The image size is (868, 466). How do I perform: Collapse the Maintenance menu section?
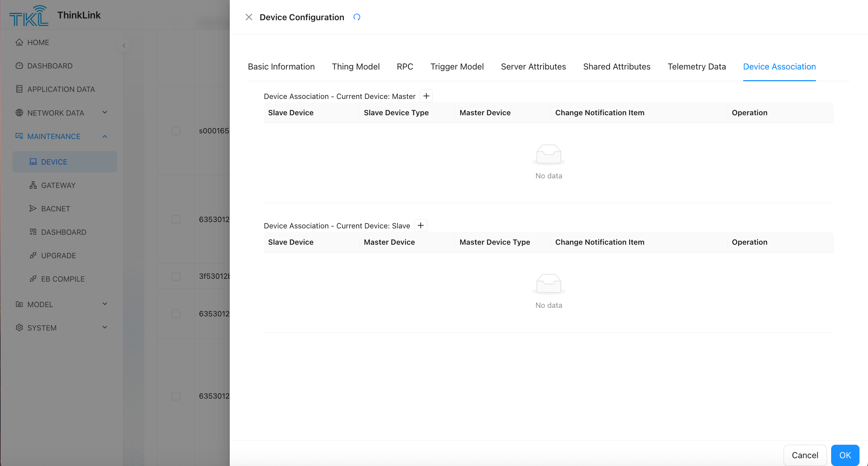click(x=105, y=137)
